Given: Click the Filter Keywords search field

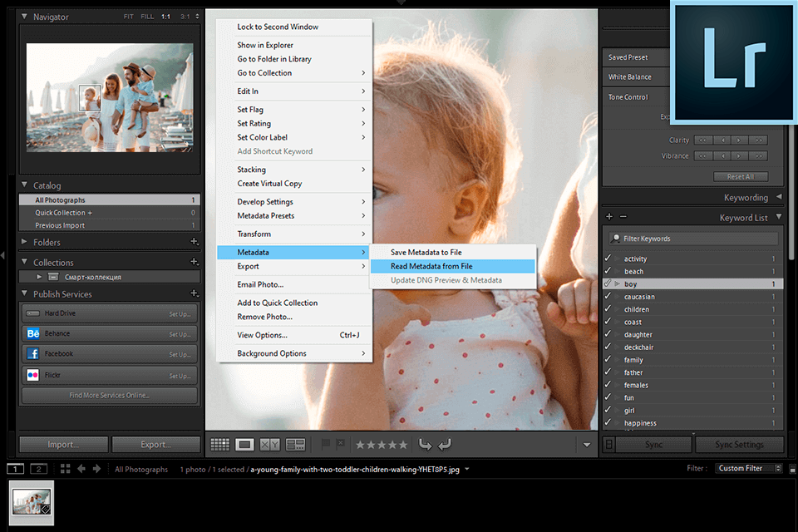Looking at the screenshot, I should point(693,239).
